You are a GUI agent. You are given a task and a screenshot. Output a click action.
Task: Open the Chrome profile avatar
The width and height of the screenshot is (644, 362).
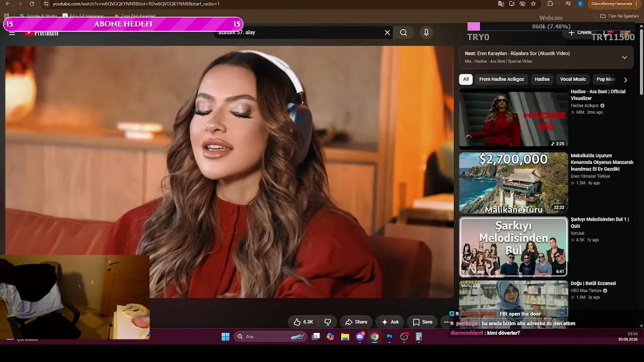point(580,4)
